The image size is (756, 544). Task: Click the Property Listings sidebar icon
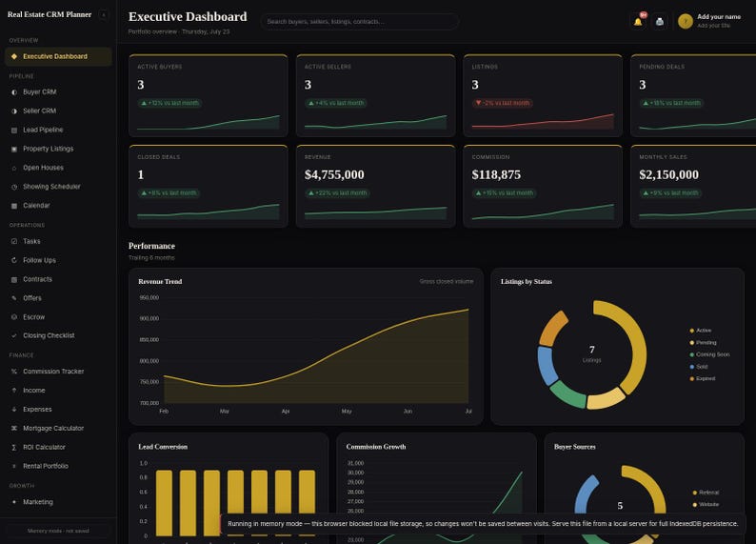pos(14,149)
